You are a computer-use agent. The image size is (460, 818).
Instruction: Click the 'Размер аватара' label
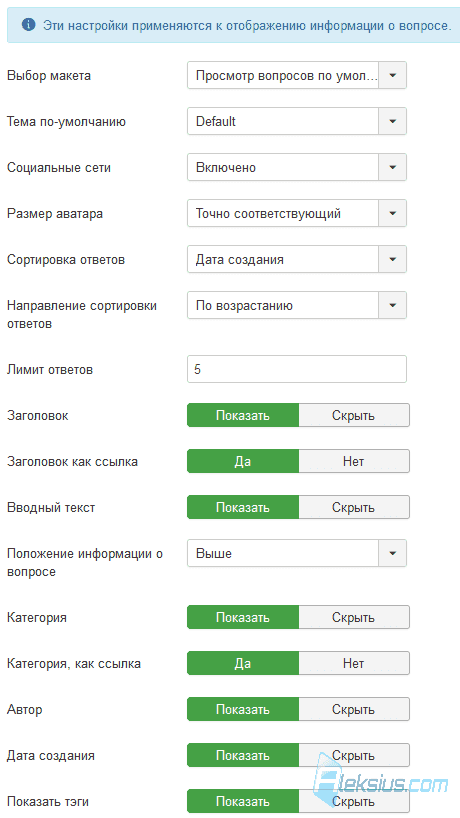(x=55, y=213)
